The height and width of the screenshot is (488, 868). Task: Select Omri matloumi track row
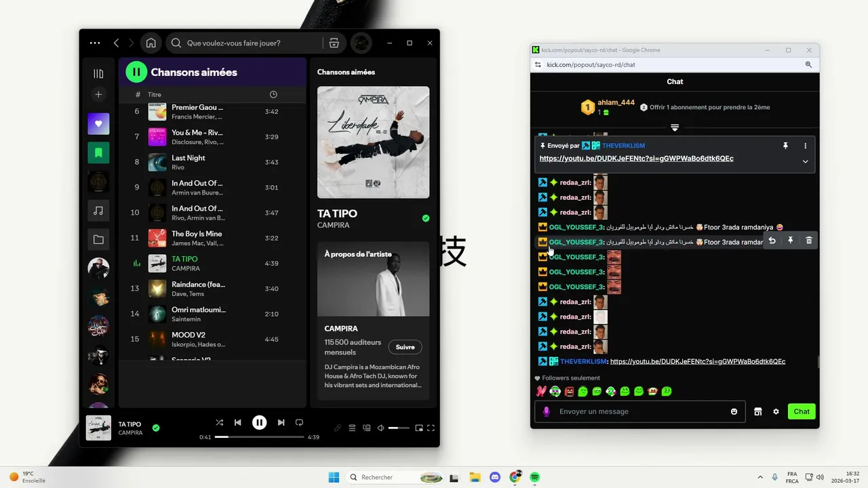tap(212, 314)
